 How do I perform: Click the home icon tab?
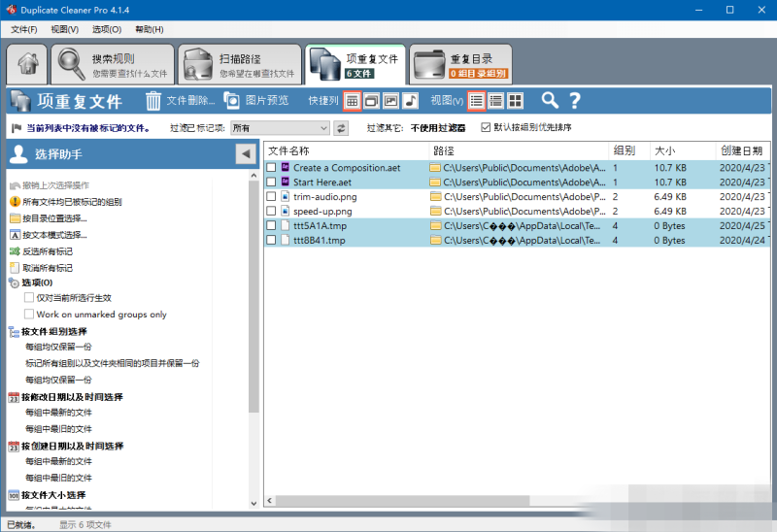tap(25, 65)
